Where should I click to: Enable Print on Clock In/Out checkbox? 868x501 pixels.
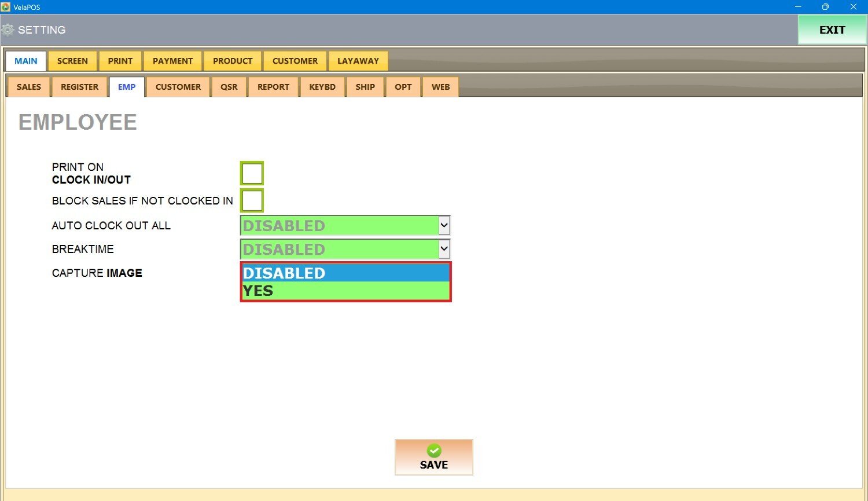(x=252, y=173)
